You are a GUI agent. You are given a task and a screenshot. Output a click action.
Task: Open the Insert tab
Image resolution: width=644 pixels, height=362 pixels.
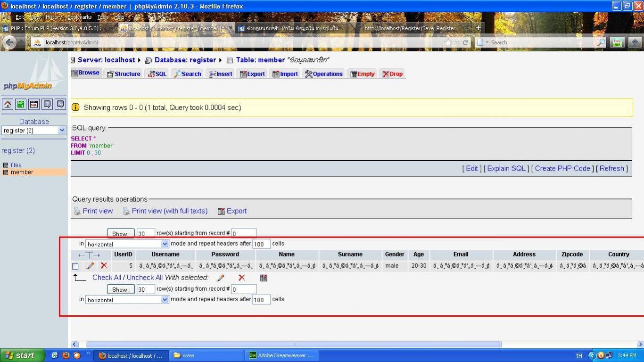tap(221, 74)
